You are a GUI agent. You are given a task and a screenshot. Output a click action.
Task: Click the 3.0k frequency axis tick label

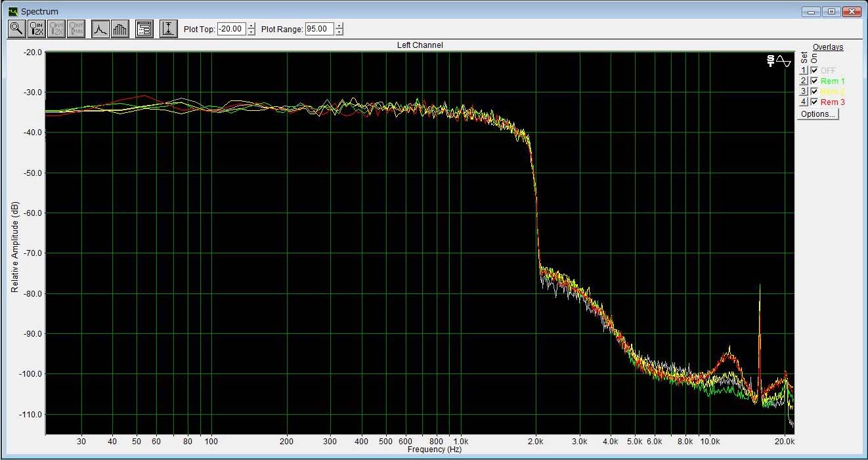[x=580, y=442]
